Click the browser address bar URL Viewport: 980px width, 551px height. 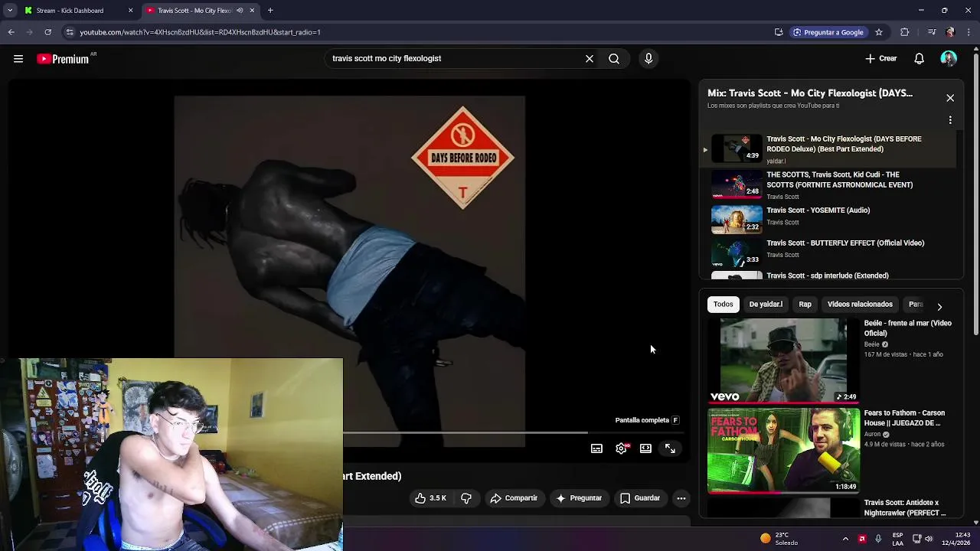[201, 32]
